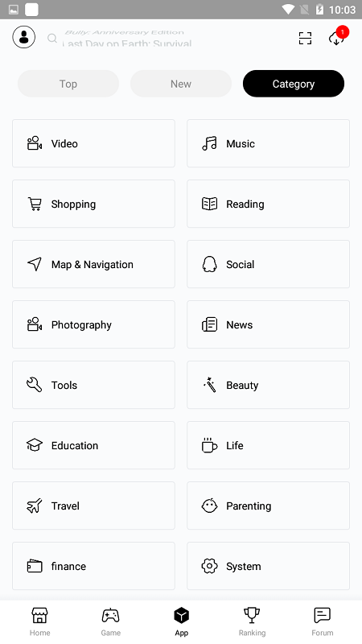The height and width of the screenshot is (644, 362).
Task: Select the Top filter pill
Action: click(x=68, y=84)
